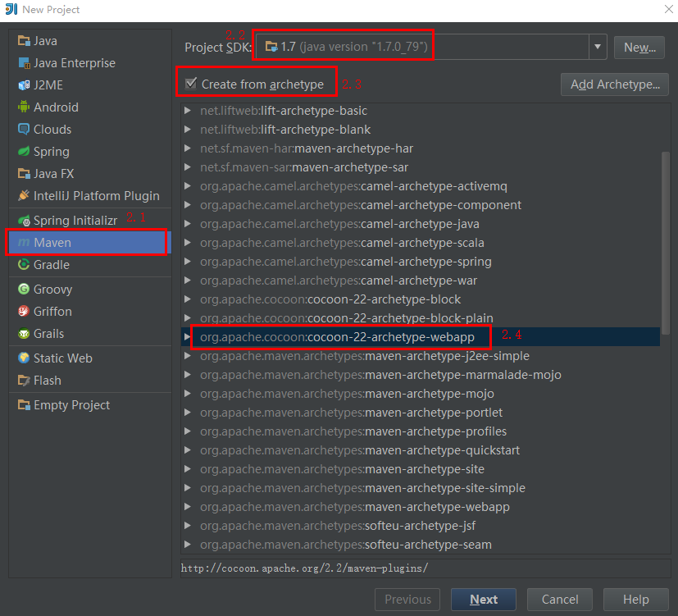The image size is (678, 616).
Task: Click the Cancel button
Action: (x=560, y=599)
